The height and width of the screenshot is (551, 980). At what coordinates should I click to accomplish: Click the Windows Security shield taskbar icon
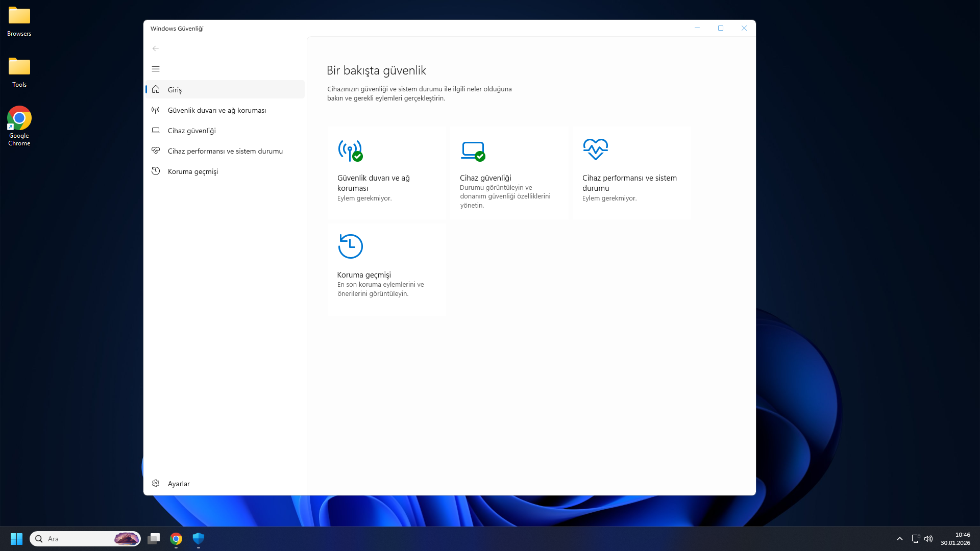(x=199, y=539)
